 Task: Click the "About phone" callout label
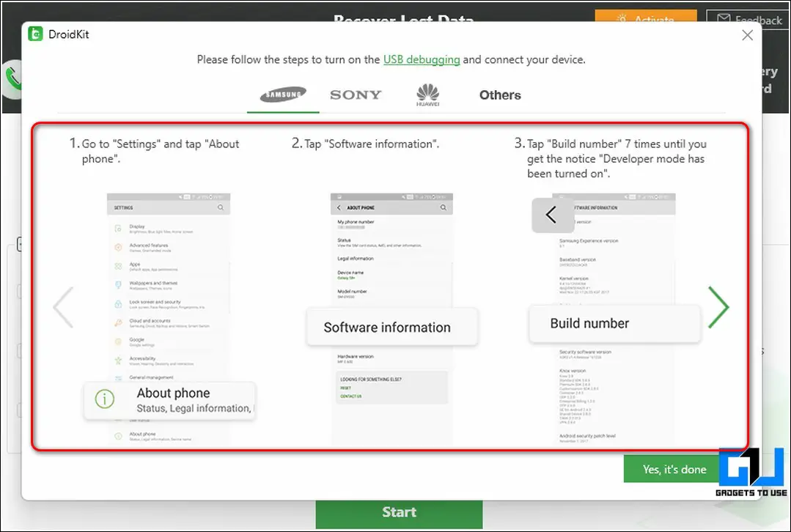point(169,400)
